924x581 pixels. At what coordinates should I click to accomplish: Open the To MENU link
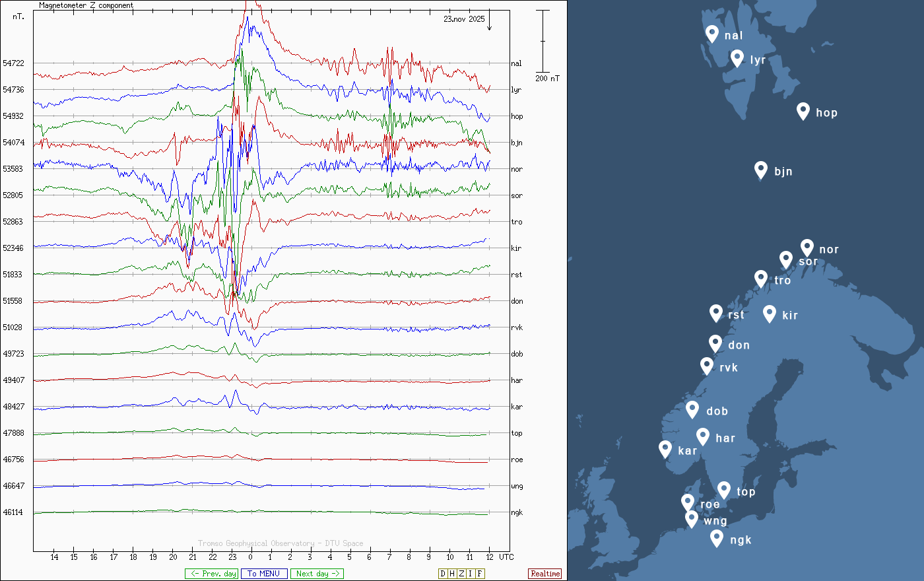tap(264, 574)
